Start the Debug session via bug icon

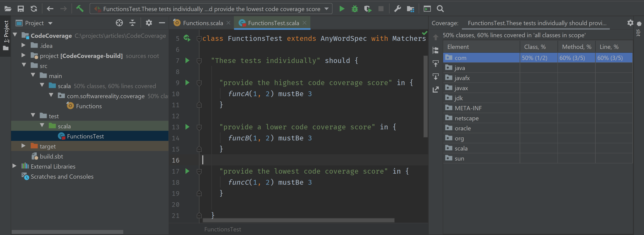pyautogui.click(x=354, y=9)
